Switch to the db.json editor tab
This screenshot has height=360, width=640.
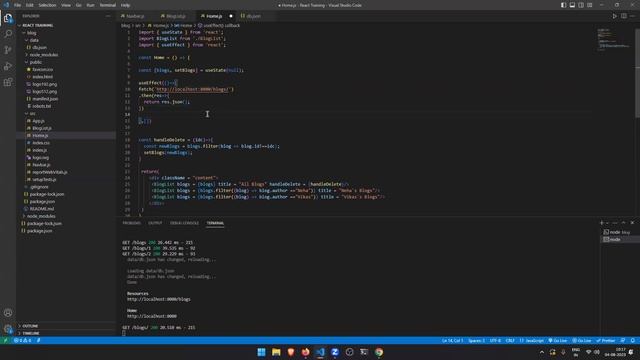click(253, 16)
